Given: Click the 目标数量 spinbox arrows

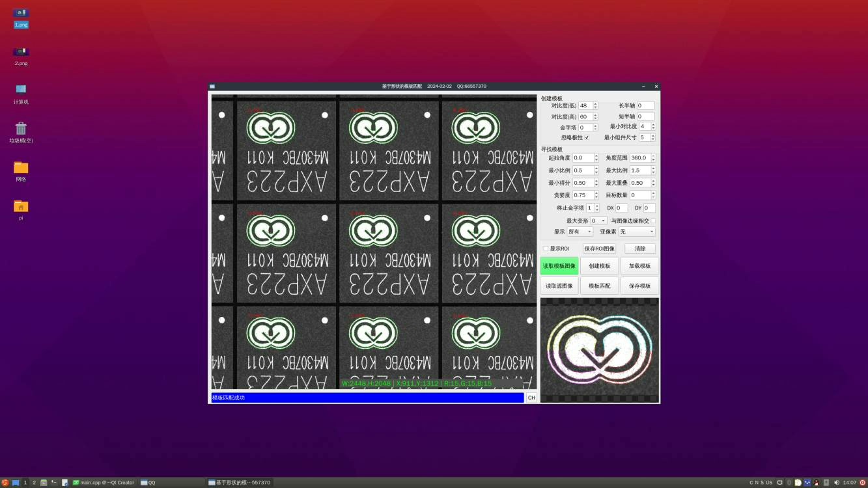Looking at the screenshot, I should point(653,195).
